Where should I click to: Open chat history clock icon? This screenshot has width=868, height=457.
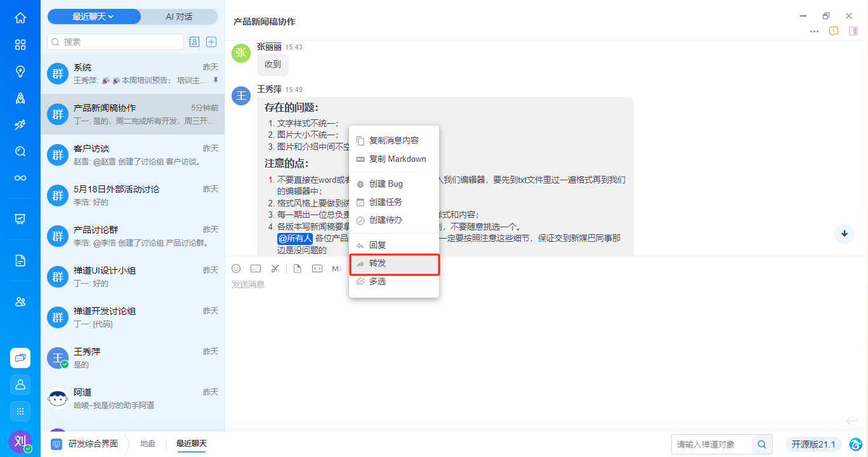click(834, 31)
